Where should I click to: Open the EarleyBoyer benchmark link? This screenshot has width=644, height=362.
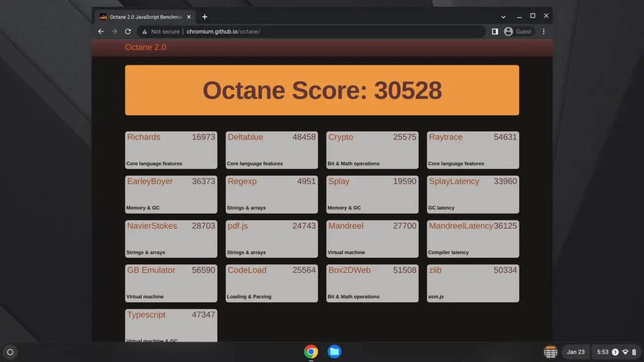[x=149, y=182]
